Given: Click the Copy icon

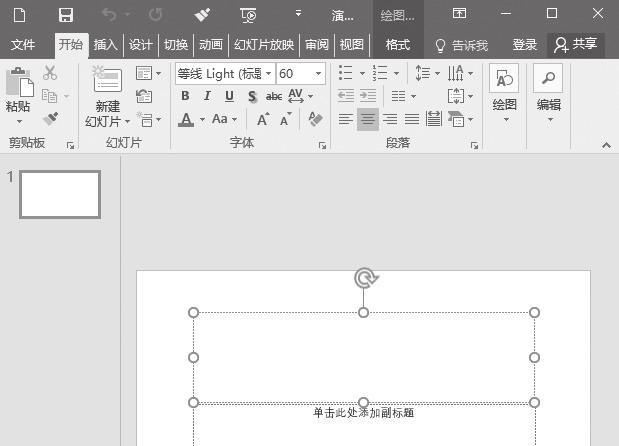Looking at the screenshot, I should pyautogui.click(x=50, y=96).
